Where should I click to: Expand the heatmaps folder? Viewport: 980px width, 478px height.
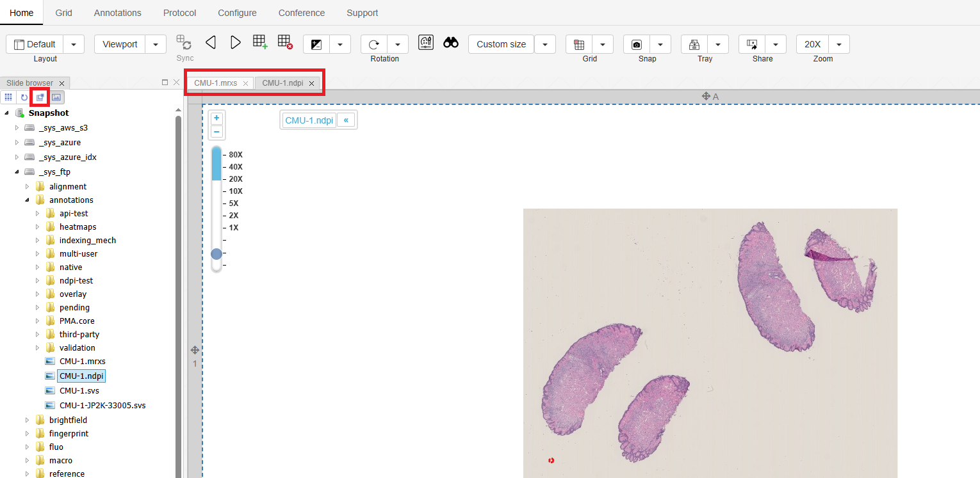(38, 227)
